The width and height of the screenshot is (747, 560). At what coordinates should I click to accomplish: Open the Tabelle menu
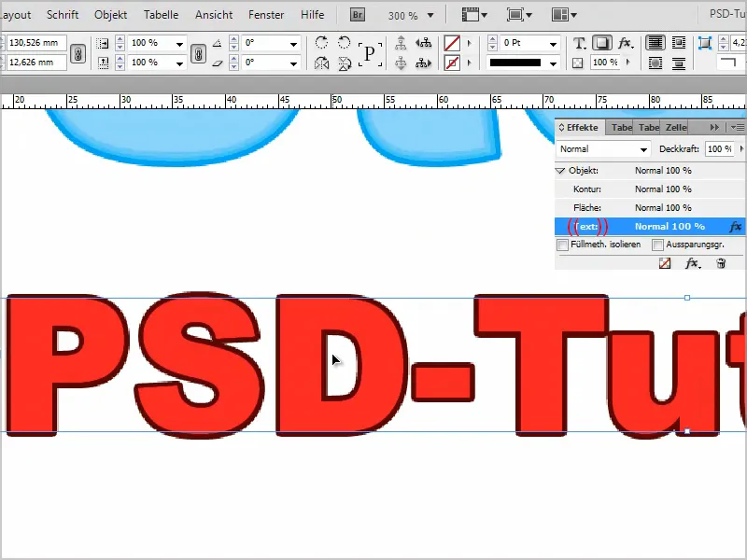click(161, 14)
